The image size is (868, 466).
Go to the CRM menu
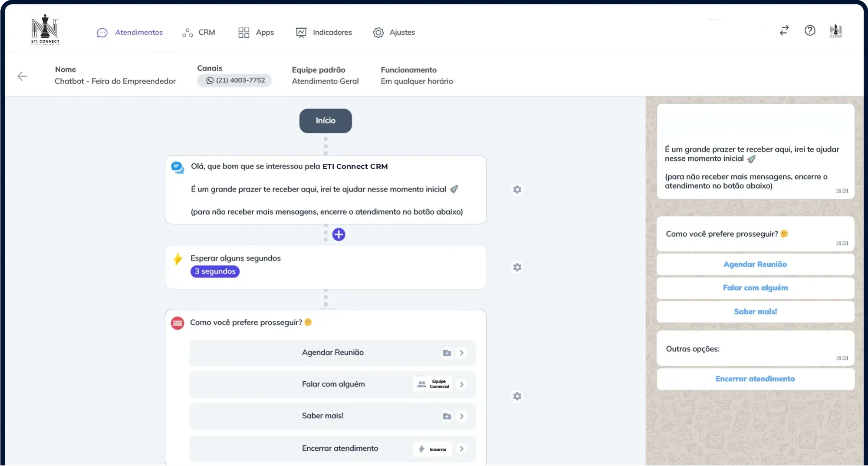tap(199, 32)
